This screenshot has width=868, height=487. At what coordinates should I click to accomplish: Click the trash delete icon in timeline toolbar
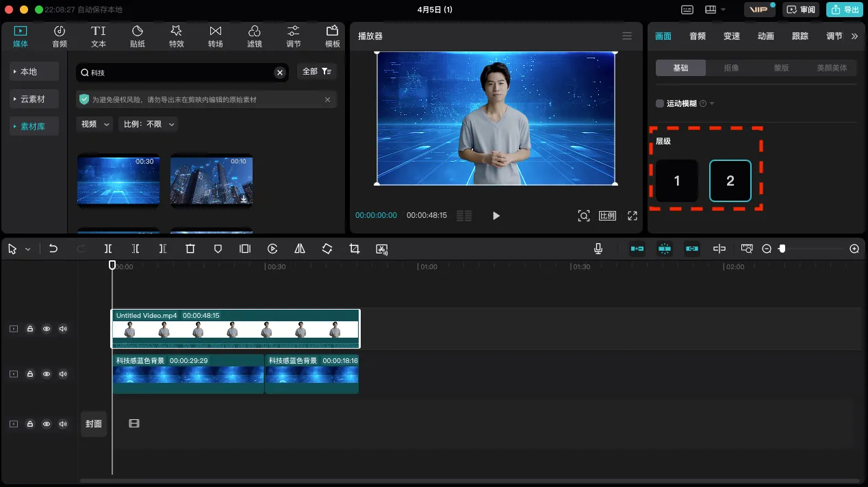(190, 249)
